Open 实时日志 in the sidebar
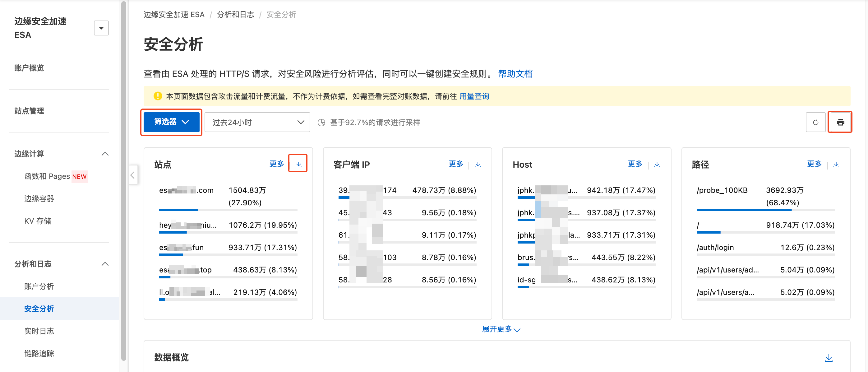868x372 pixels. [x=39, y=331]
